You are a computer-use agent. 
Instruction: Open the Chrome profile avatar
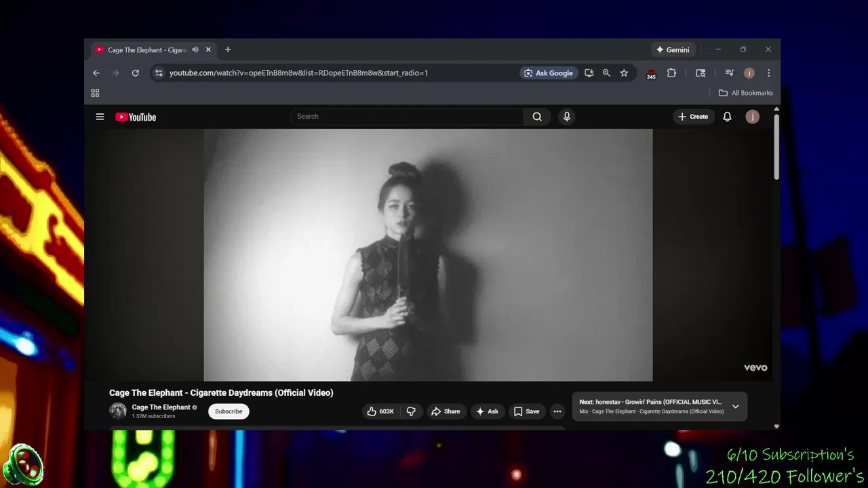pos(749,73)
